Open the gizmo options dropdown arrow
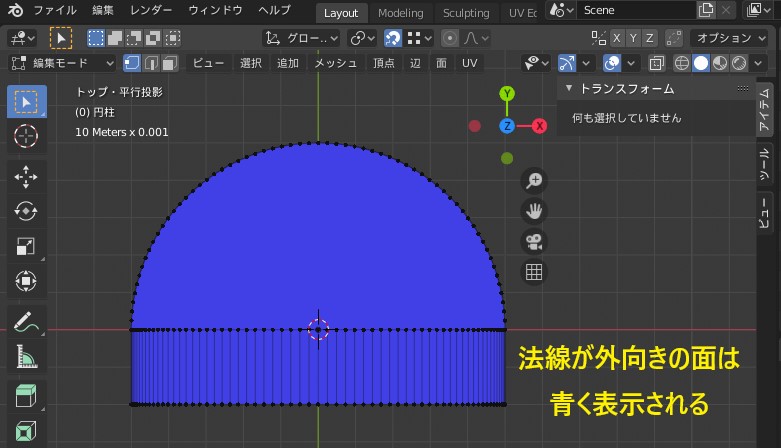The width and height of the screenshot is (781, 448). click(586, 63)
